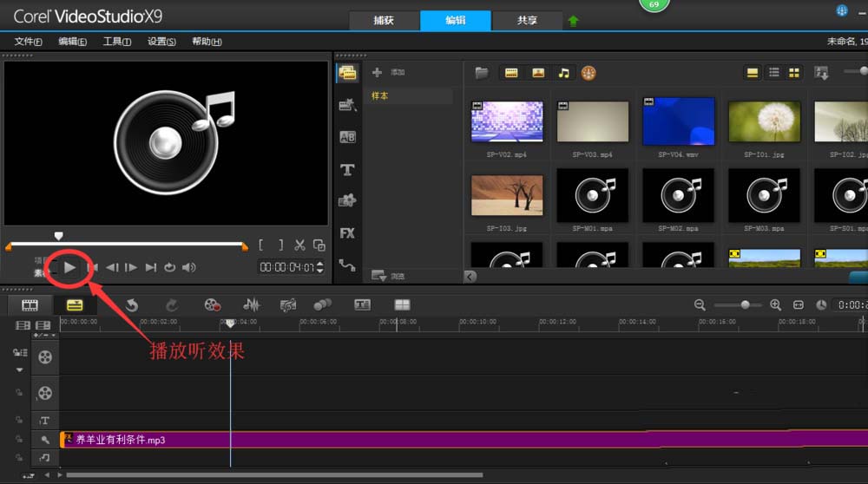Toggle audio files display in library
The width and height of the screenshot is (868, 484).
pyautogui.click(x=563, y=73)
